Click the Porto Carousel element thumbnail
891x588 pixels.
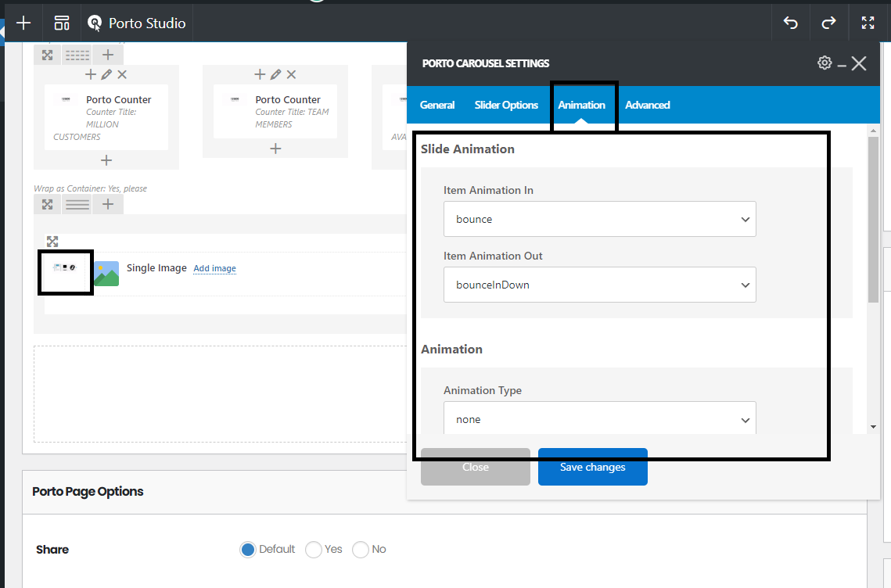pos(65,267)
